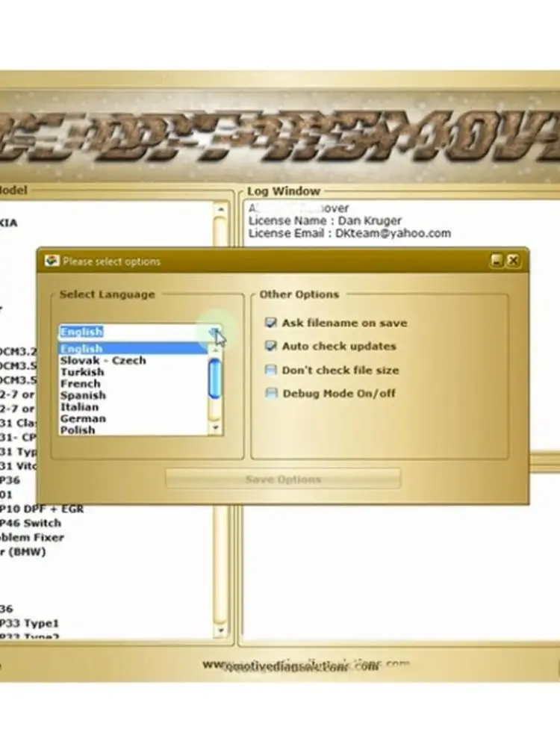Collapse the language dropdown arrow
Viewport: 560px width, 747px height.
click(215, 332)
